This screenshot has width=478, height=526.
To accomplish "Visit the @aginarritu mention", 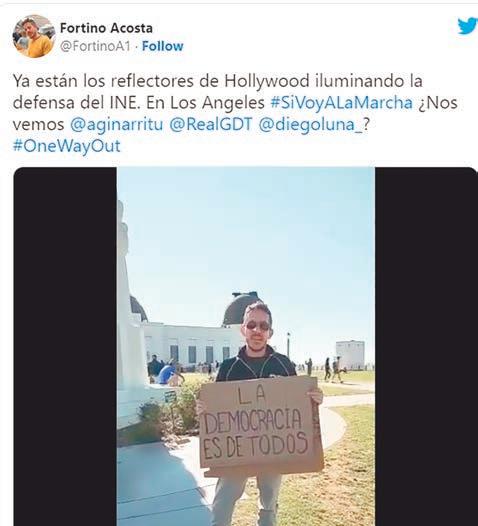I will tap(116, 124).
